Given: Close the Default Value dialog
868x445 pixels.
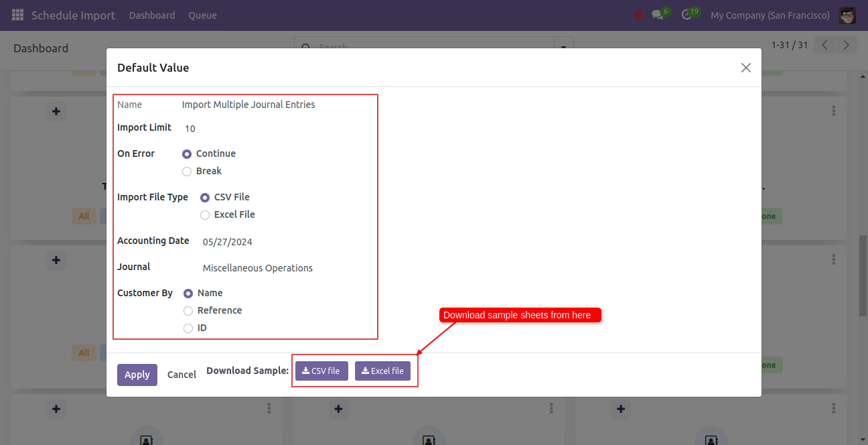Looking at the screenshot, I should click(745, 68).
